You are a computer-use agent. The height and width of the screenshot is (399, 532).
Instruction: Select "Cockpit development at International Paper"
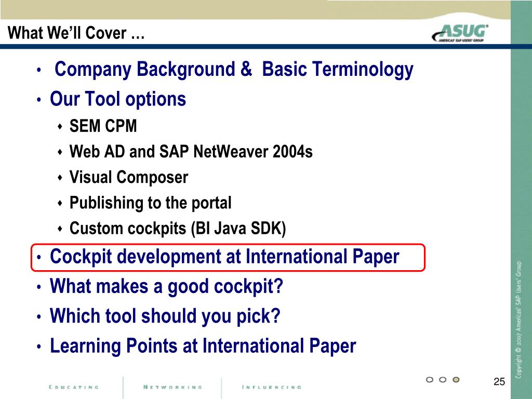point(224,257)
